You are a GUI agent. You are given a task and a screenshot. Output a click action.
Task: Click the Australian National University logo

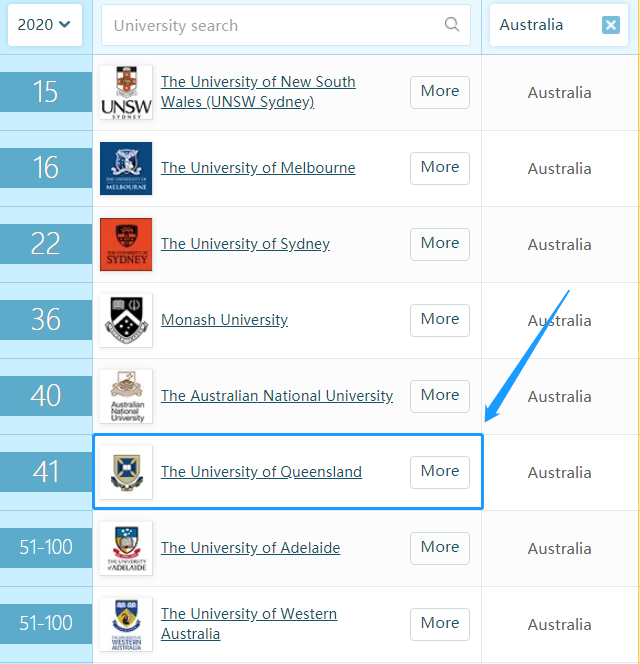coord(126,396)
